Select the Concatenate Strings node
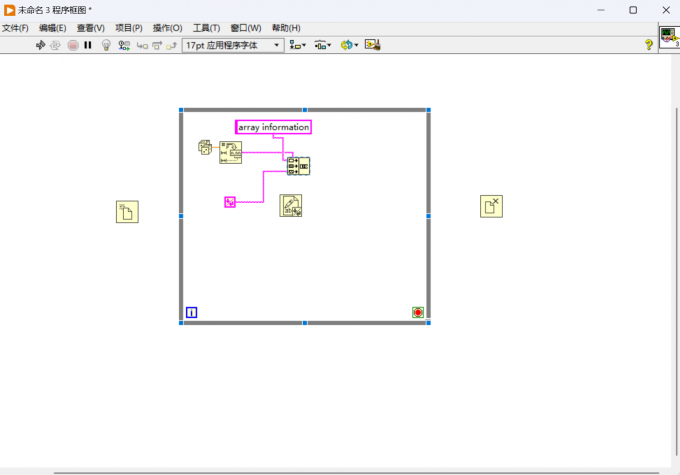The image size is (680, 475). pos(298,166)
